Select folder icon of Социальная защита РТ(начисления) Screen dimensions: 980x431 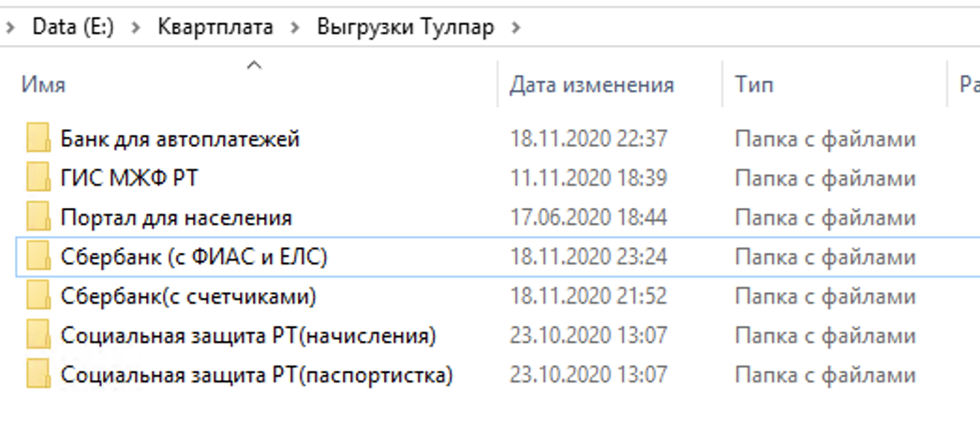click(38, 336)
